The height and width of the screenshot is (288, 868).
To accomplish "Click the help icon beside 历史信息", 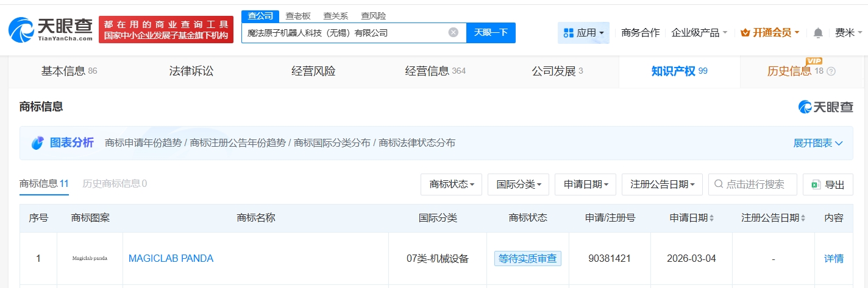I will point(831,71).
